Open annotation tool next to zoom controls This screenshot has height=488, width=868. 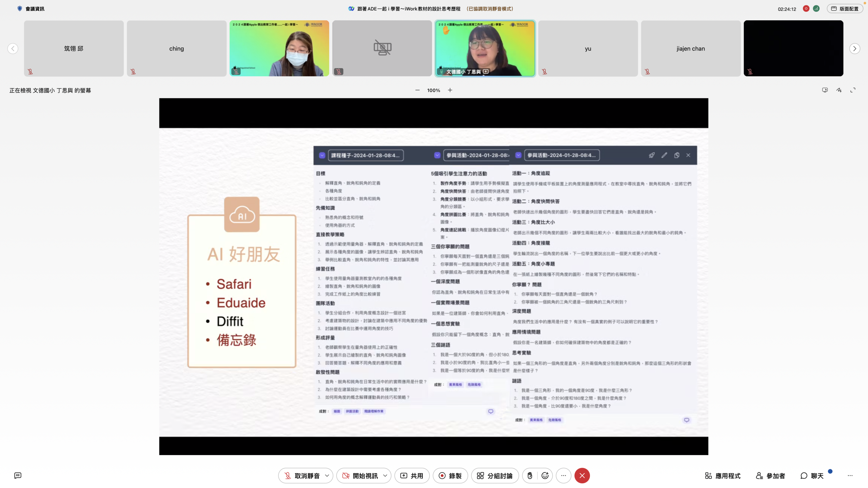pos(839,90)
